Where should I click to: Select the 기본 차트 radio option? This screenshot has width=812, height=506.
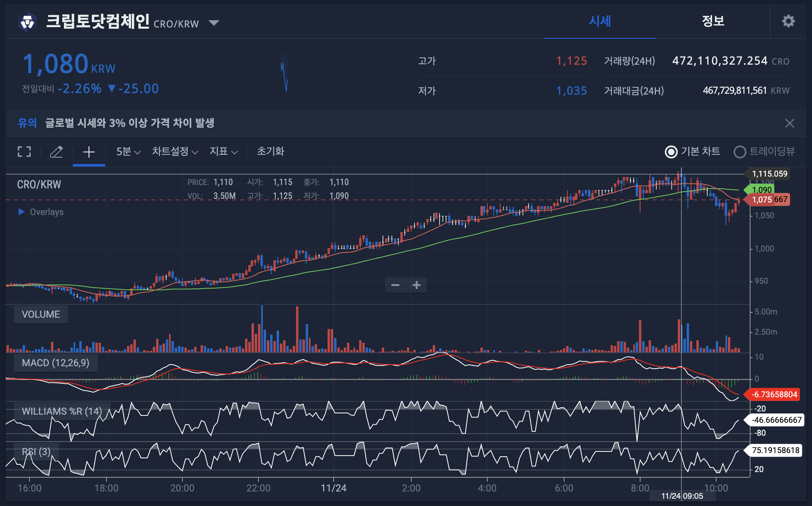coord(671,152)
